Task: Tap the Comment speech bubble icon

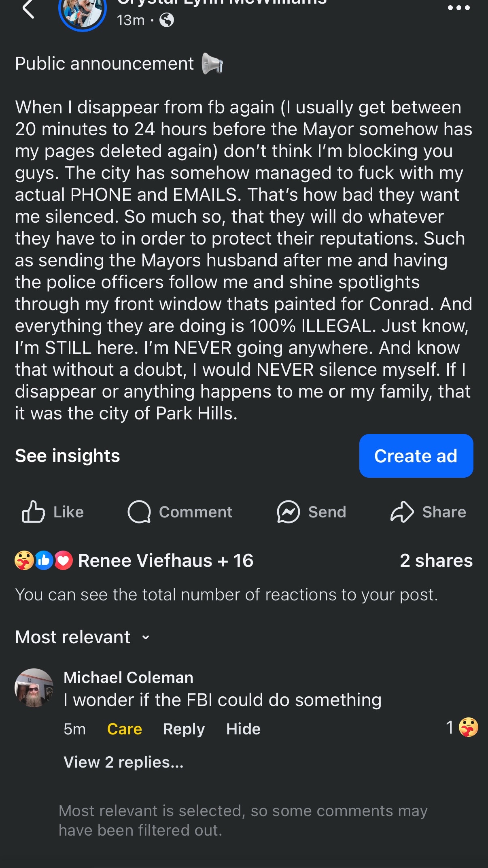Action: point(139,512)
